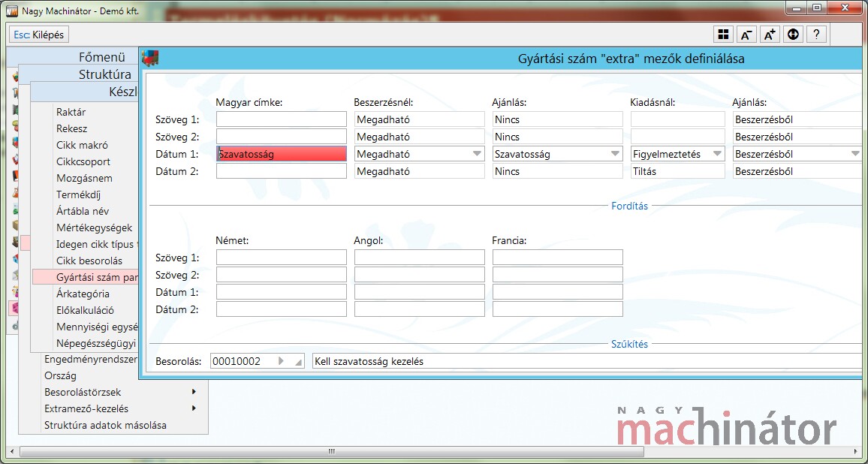Open Dátum 1 Beszerzésnél Megadható dropdown

478,154
